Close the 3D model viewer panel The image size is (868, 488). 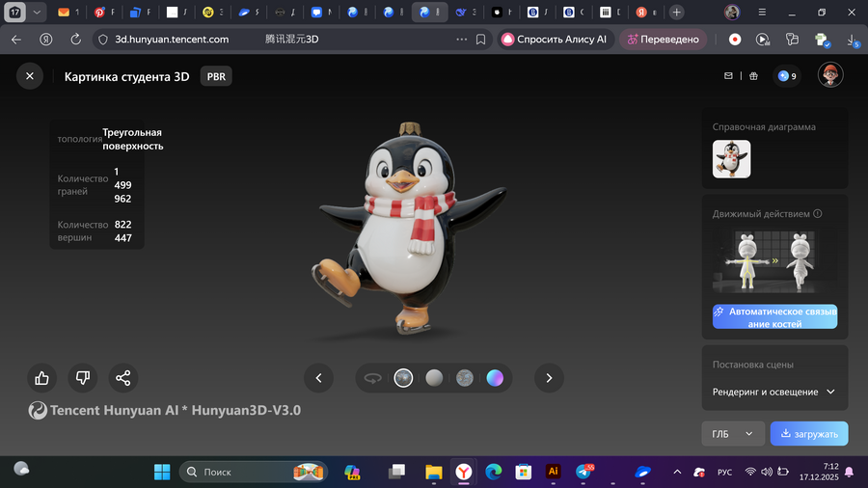click(x=30, y=76)
